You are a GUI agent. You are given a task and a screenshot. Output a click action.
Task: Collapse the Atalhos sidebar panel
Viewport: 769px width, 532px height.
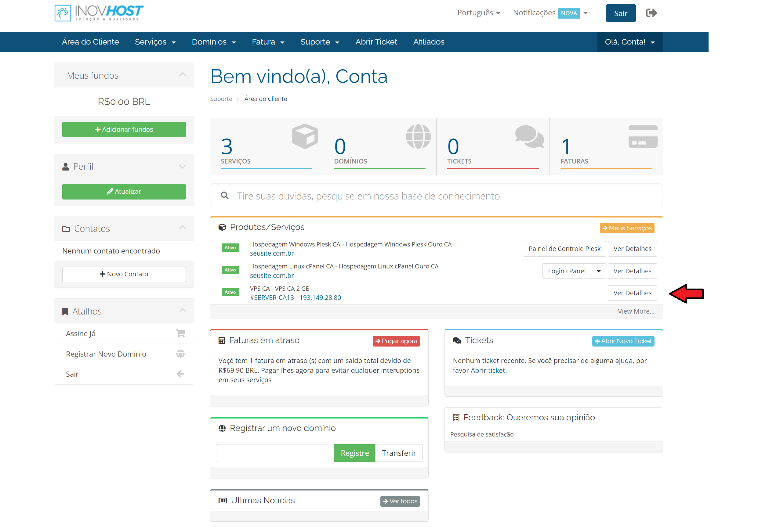tap(183, 310)
